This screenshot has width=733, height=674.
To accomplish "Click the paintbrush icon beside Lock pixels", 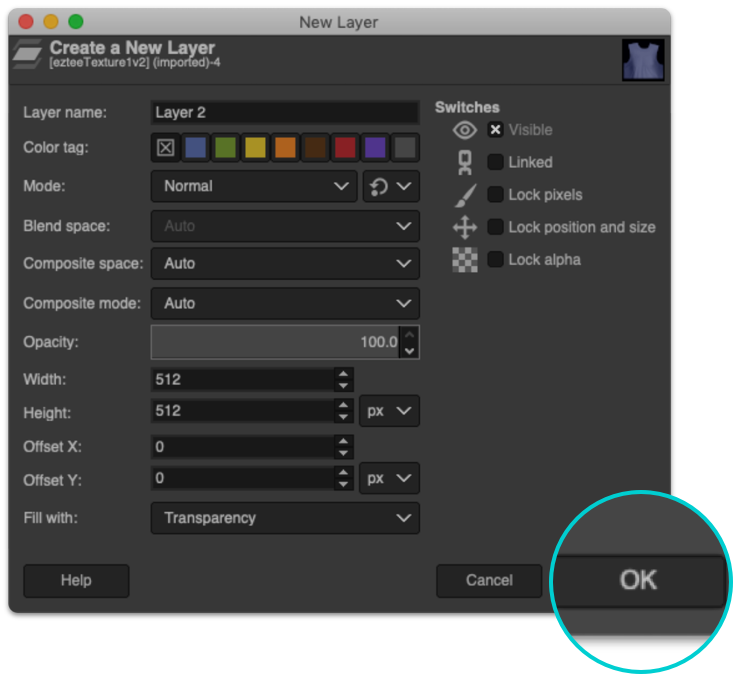I will click(x=466, y=195).
